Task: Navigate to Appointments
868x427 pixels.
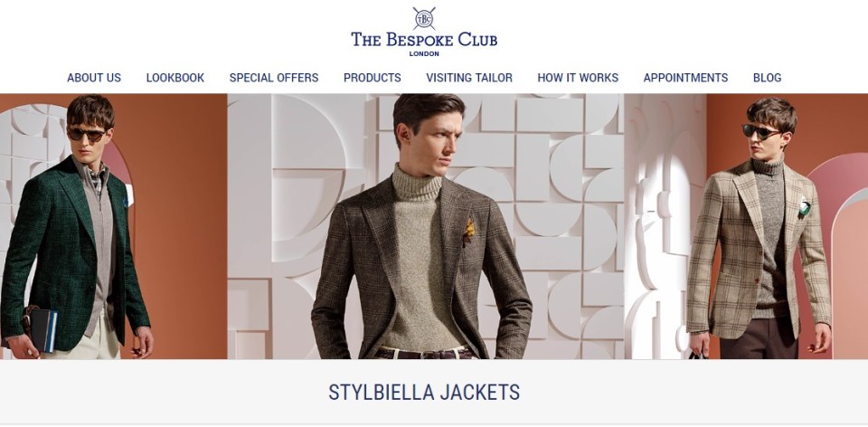Action: [685, 78]
